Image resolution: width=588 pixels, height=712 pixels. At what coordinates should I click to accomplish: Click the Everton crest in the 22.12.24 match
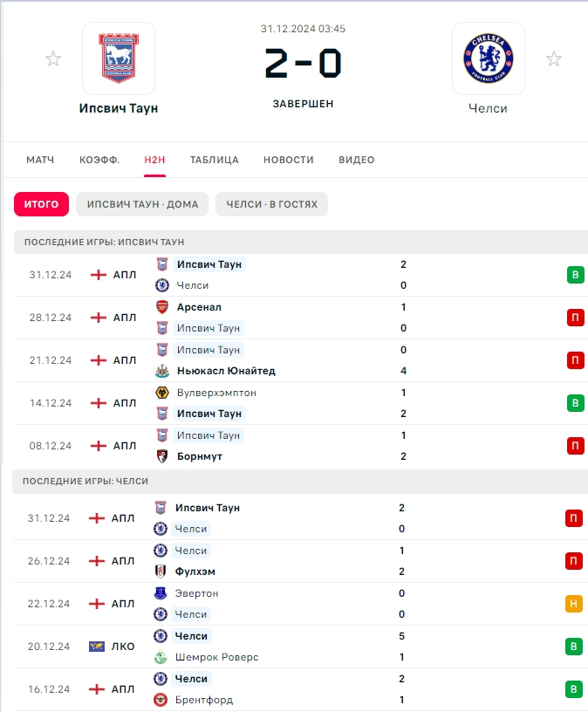click(161, 593)
